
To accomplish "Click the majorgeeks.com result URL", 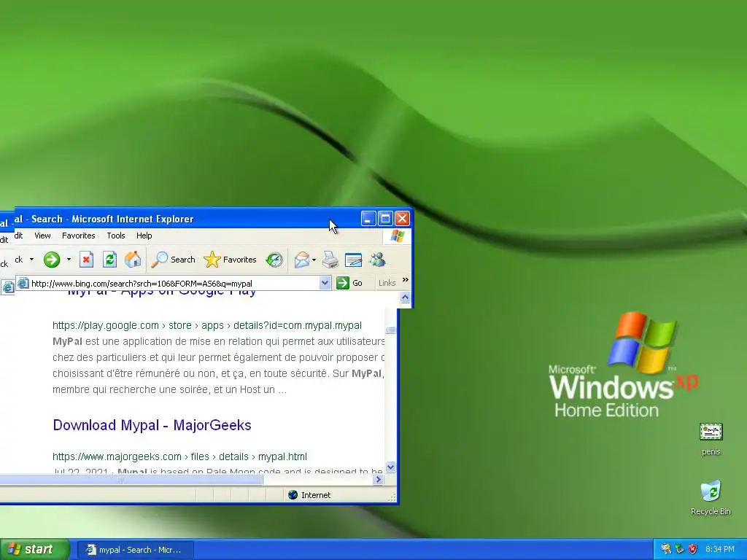I will point(179,456).
